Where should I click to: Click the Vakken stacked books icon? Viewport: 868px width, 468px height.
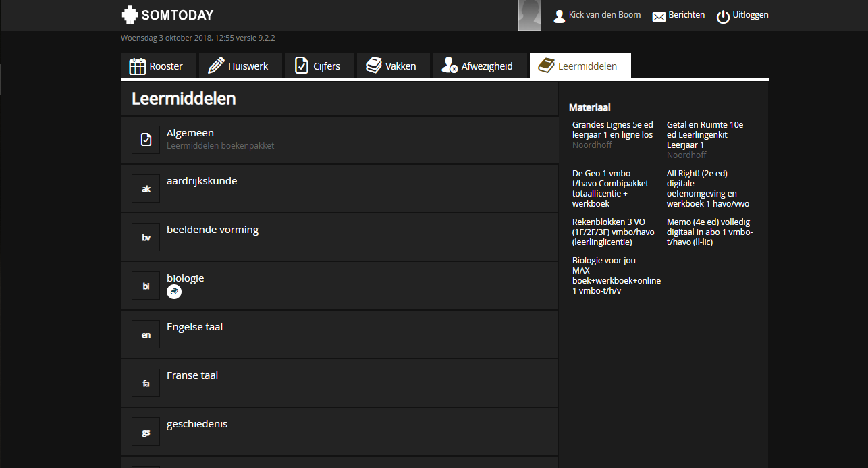tap(374, 66)
